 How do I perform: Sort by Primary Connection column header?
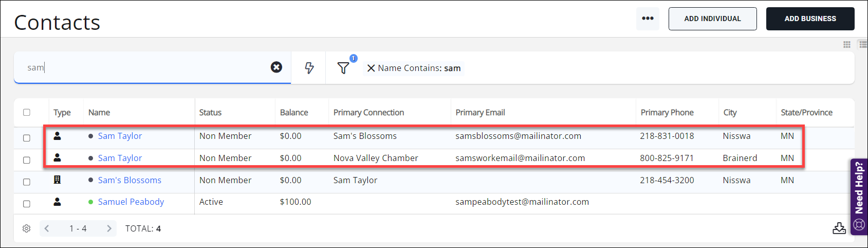(368, 112)
